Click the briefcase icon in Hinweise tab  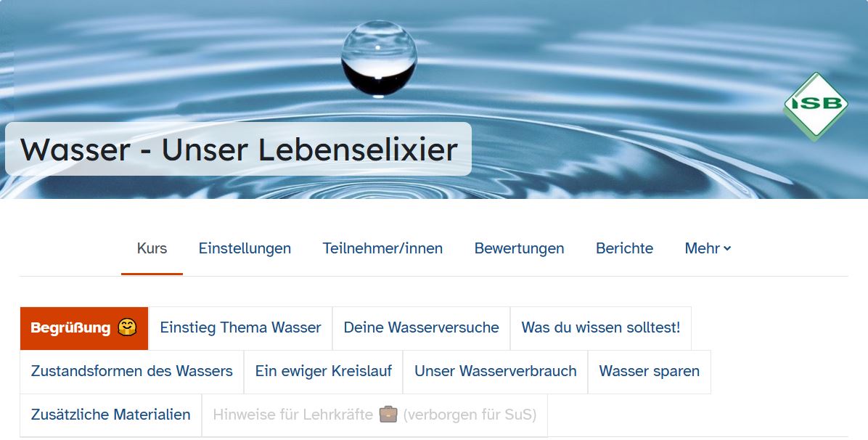click(x=388, y=414)
